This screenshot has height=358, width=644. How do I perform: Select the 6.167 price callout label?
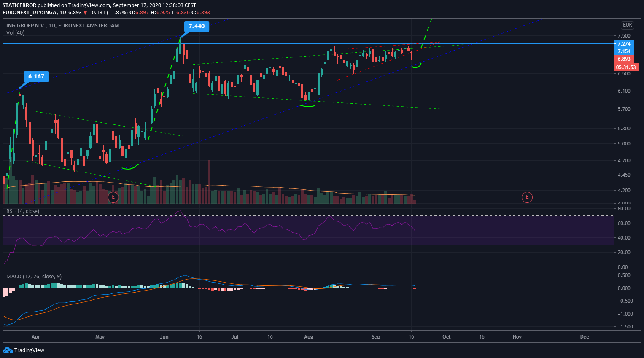tap(36, 76)
